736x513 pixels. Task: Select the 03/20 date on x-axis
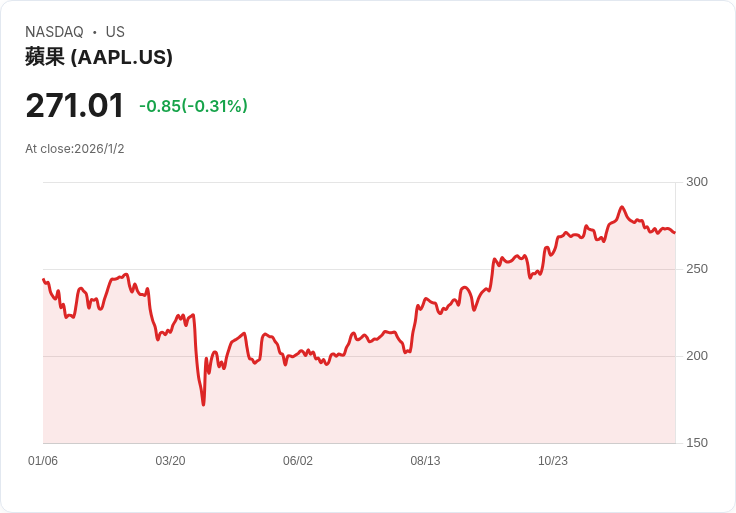[170, 461]
